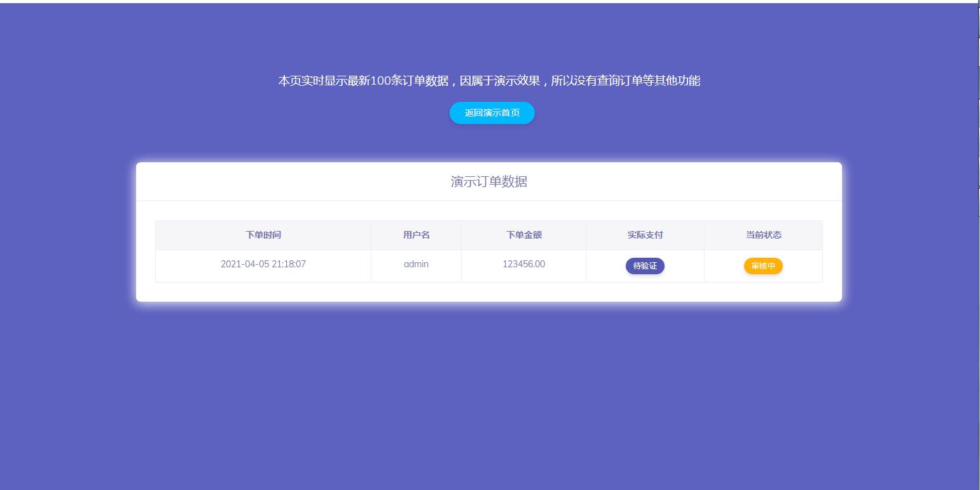
Task: Click the 审核中 status badge
Action: pos(763,266)
